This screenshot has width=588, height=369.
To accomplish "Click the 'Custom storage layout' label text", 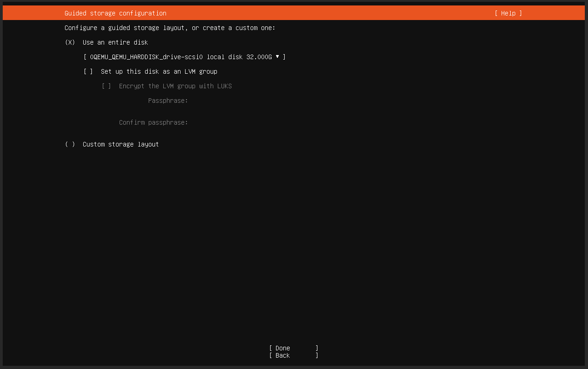I will (x=121, y=144).
